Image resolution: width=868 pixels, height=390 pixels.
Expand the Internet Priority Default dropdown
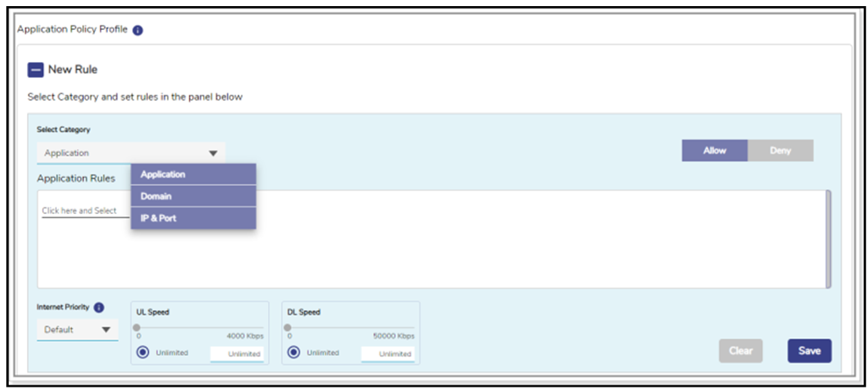point(106,330)
